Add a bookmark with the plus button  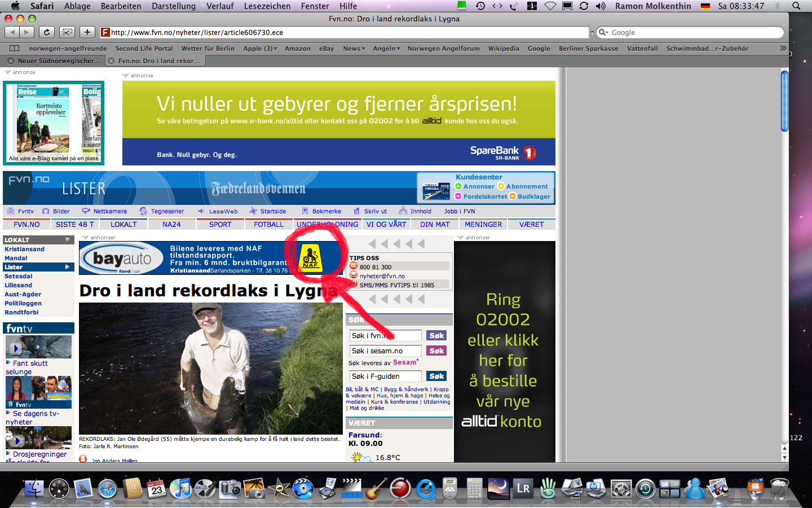click(x=87, y=32)
